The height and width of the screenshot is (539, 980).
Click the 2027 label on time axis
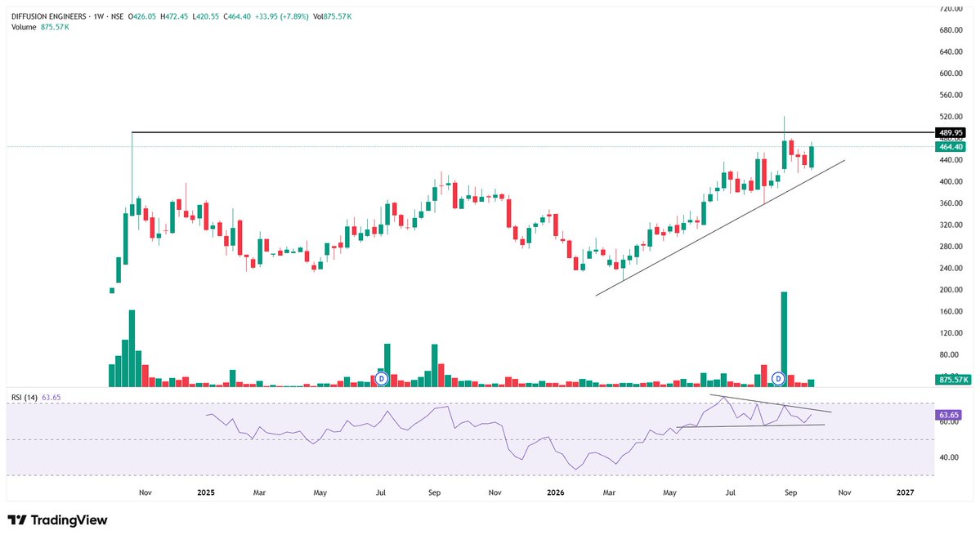[905, 492]
